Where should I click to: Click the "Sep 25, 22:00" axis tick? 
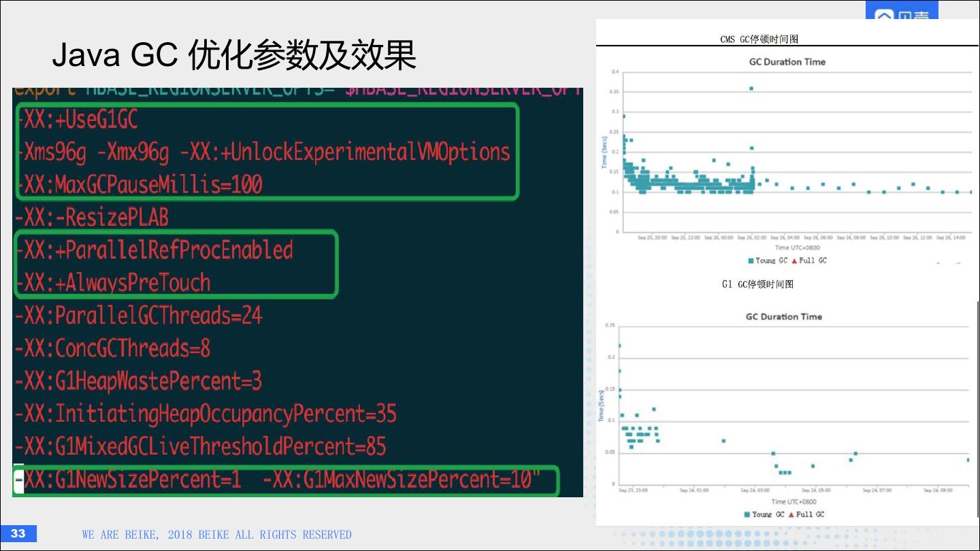point(685,238)
